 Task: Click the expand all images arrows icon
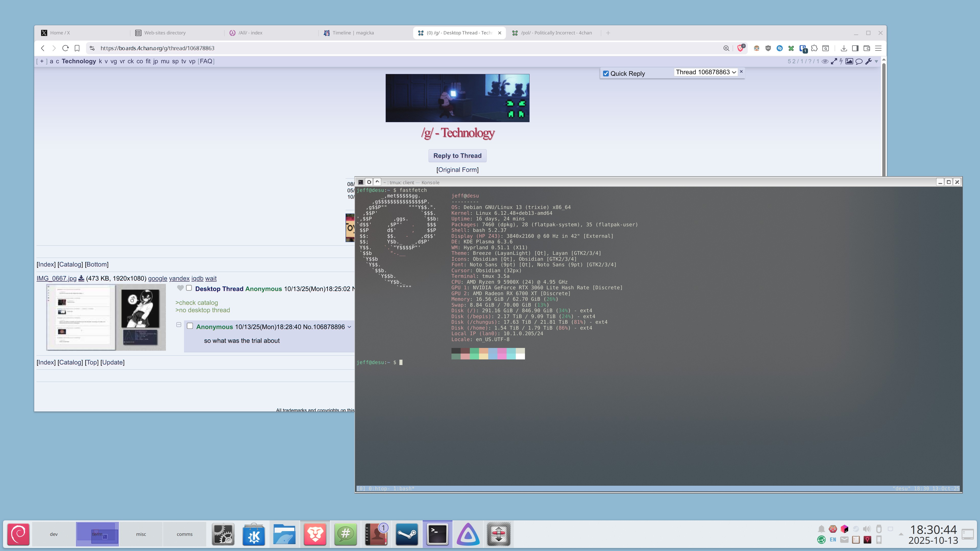[x=834, y=61]
